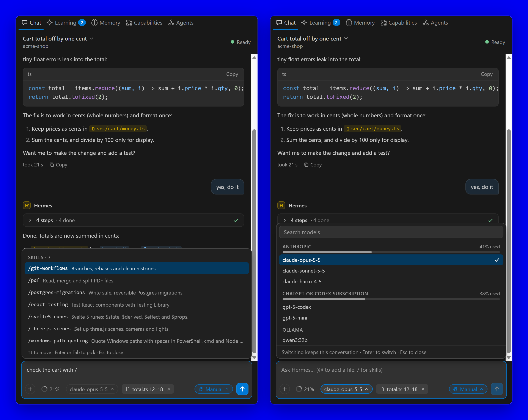Click the Hermes avatar icon in right panel
Screen dimensions: 528x420
[x=281, y=205]
